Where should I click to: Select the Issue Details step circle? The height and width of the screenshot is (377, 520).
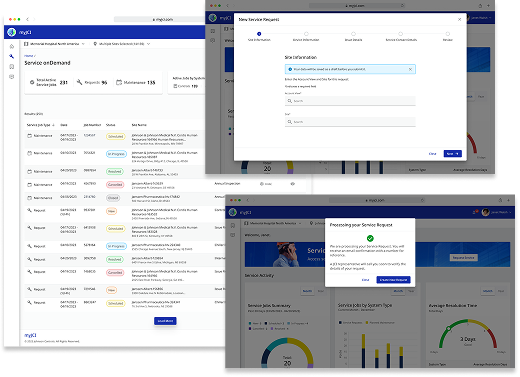pyautogui.click(x=353, y=34)
